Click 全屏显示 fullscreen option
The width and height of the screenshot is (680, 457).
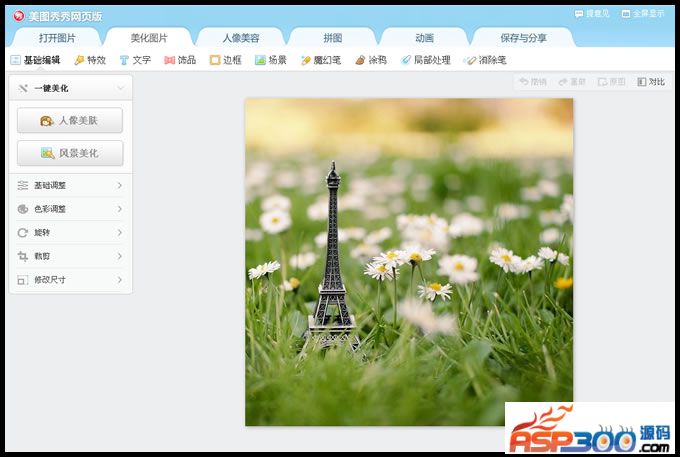click(x=643, y=13)
